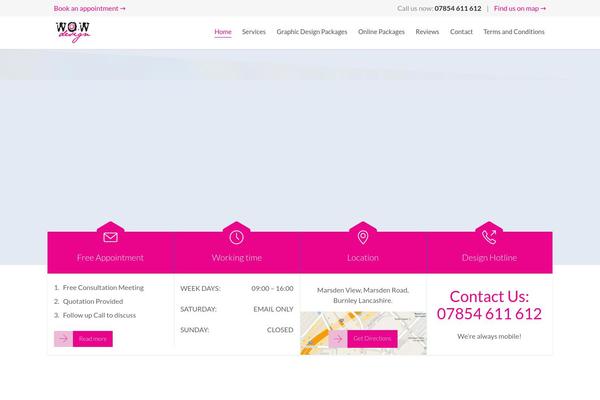Click the Find us on map link
The height and width of the screenshot is (400, 600).
click(x=520, y=8)
